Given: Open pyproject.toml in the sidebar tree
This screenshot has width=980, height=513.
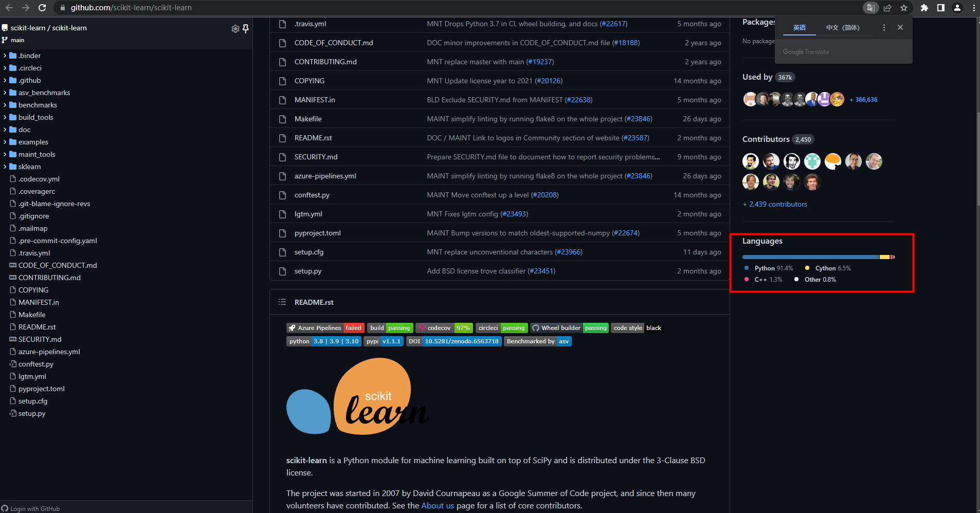Looking at the screenshot, I should [x=41, y=389].
